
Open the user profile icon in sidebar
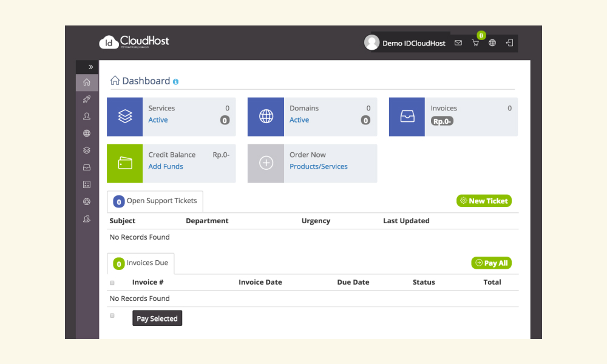click(87, 116)
